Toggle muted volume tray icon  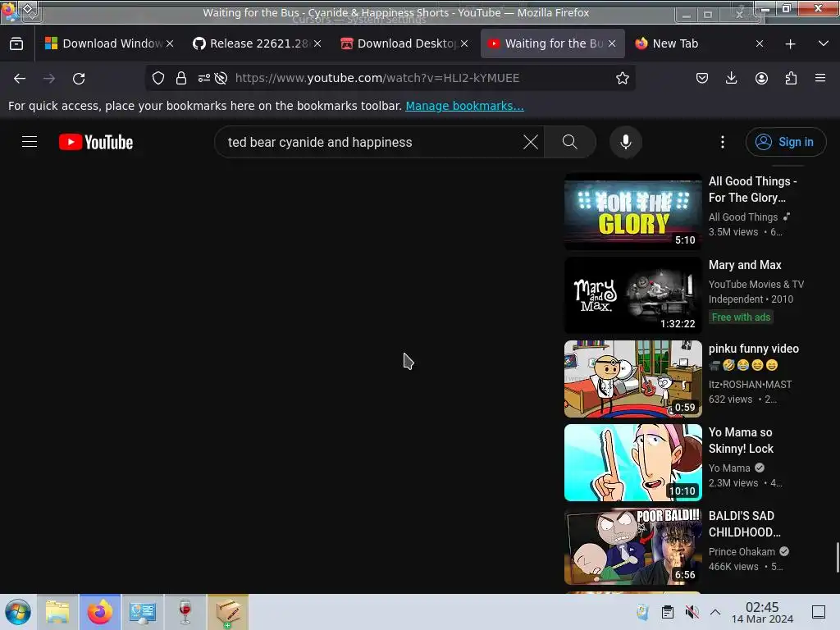(692, 612)
